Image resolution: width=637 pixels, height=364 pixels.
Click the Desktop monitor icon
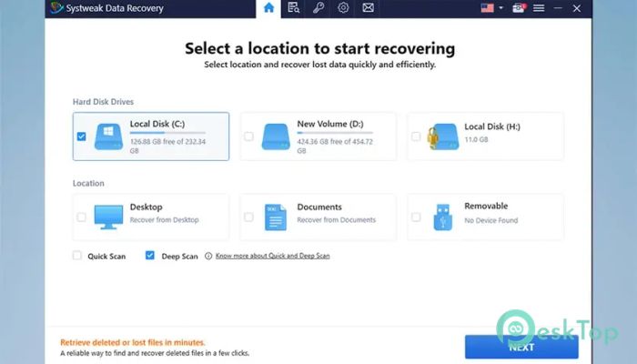pos(108,217)
